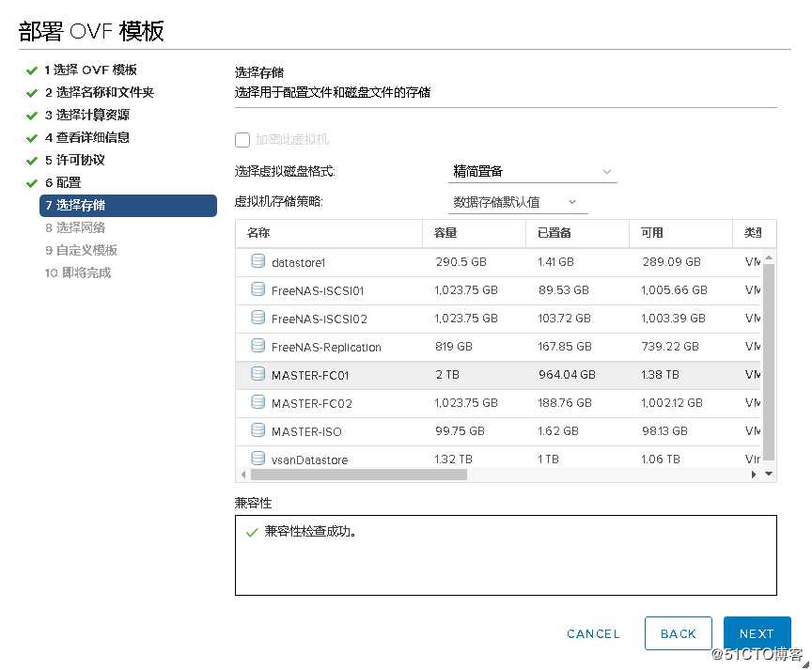This screenshot has width=812, height=670.
Task: Click the FreeNAS-Replication datastore icon
Action: (258, 346)
